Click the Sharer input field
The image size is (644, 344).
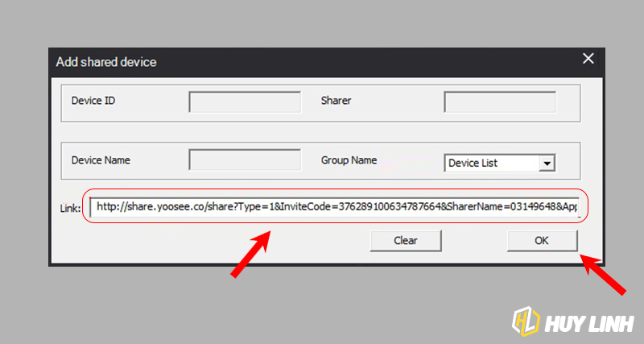click(500, 102)
